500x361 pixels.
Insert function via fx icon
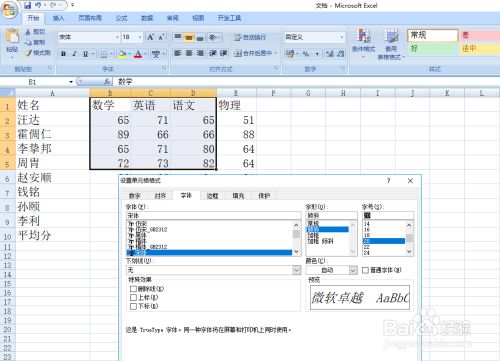[106, 81]
